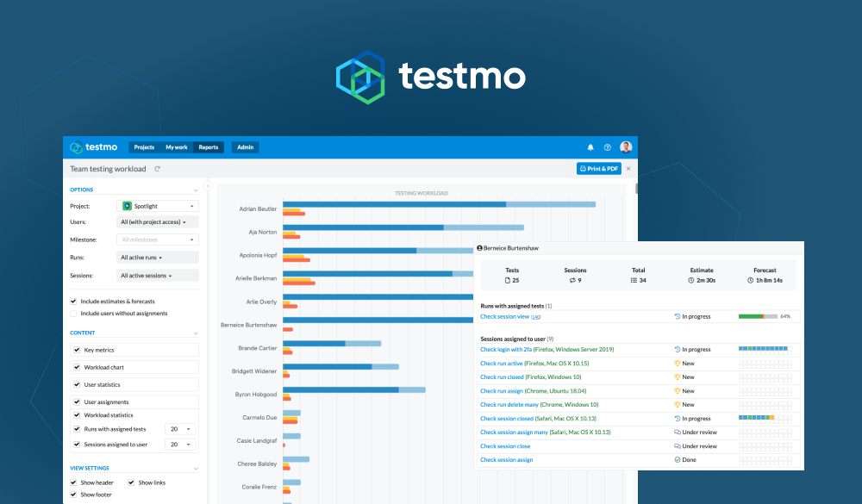Click Check session view 64% progress bar
The width and height of the screenshot is (862, 504).
758,316
